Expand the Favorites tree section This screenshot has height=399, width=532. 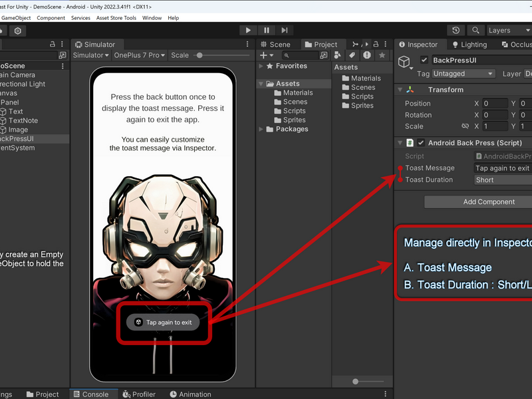[261, 66]
